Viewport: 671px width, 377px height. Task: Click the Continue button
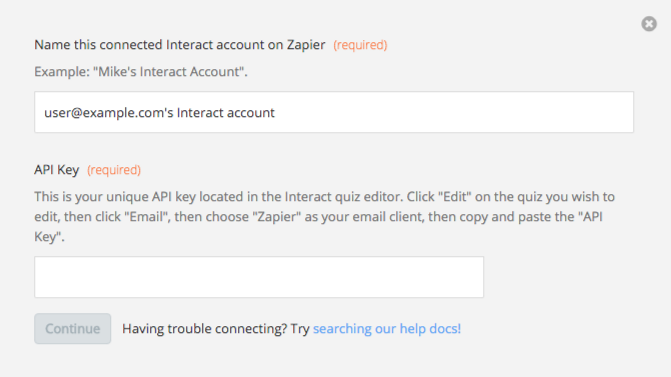click(72, 328)
